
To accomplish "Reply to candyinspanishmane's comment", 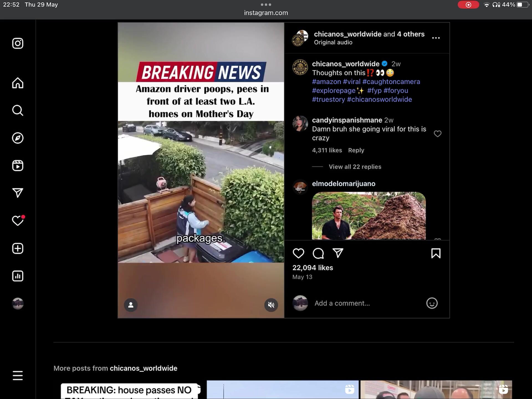I will [x=356, y=150].
